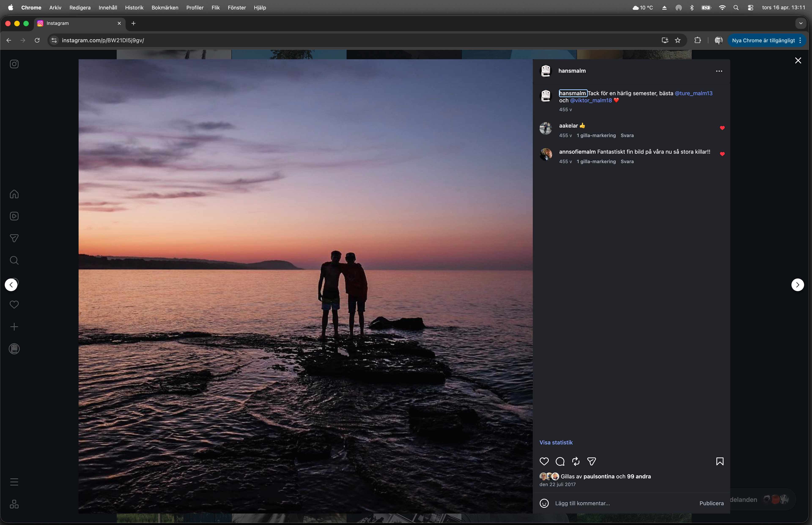Save post with the bookmark icon
Viewport: 812px width, 525px height.
tap(720, 461)
